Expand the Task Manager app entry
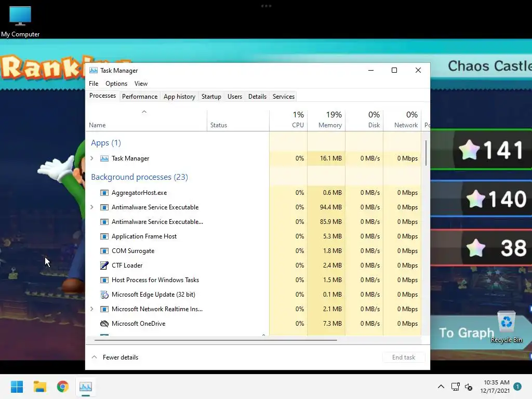The height and width of the screenshot is (399, 532). 91,158
